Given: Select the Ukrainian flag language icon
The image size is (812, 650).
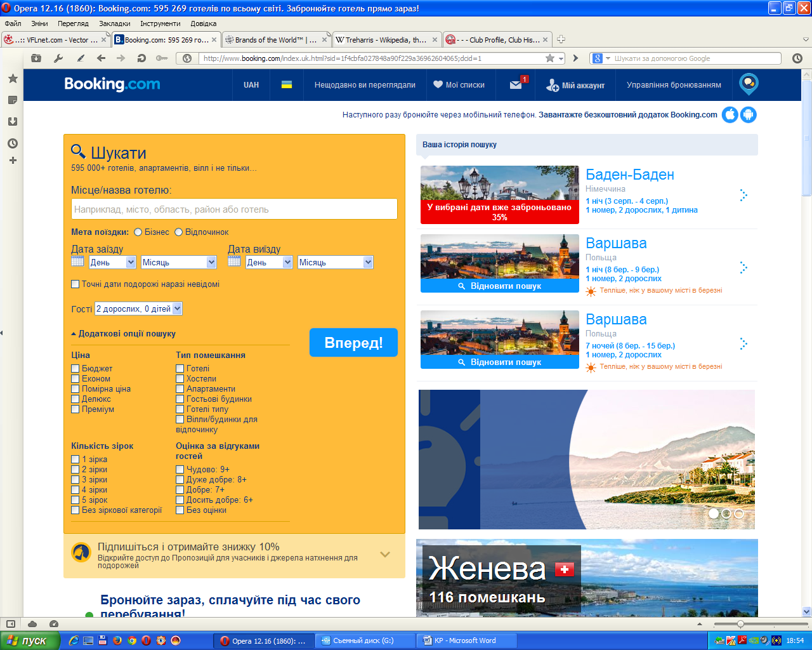Looking at the screenshot, I should (x=287, y=84).
